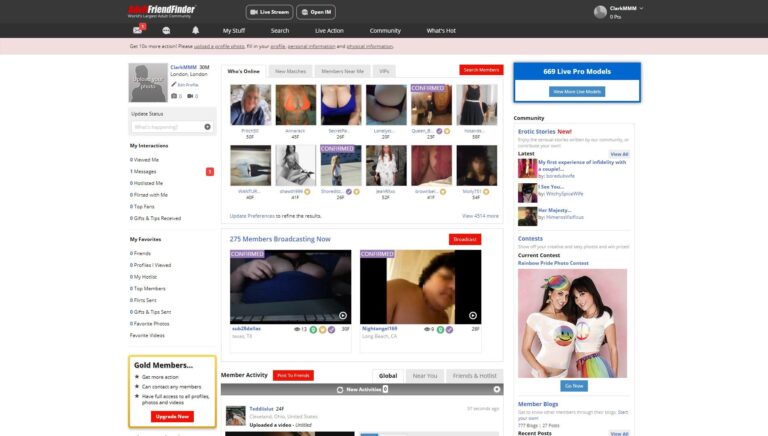Open the Hotlisted Me link
The image size is (768, 436).
point(146,183)
